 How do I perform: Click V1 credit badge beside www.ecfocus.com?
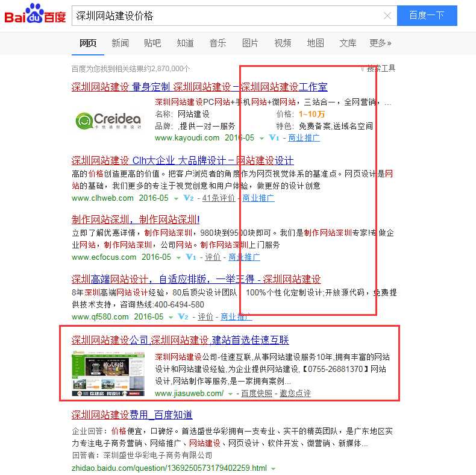click(191, 257)
